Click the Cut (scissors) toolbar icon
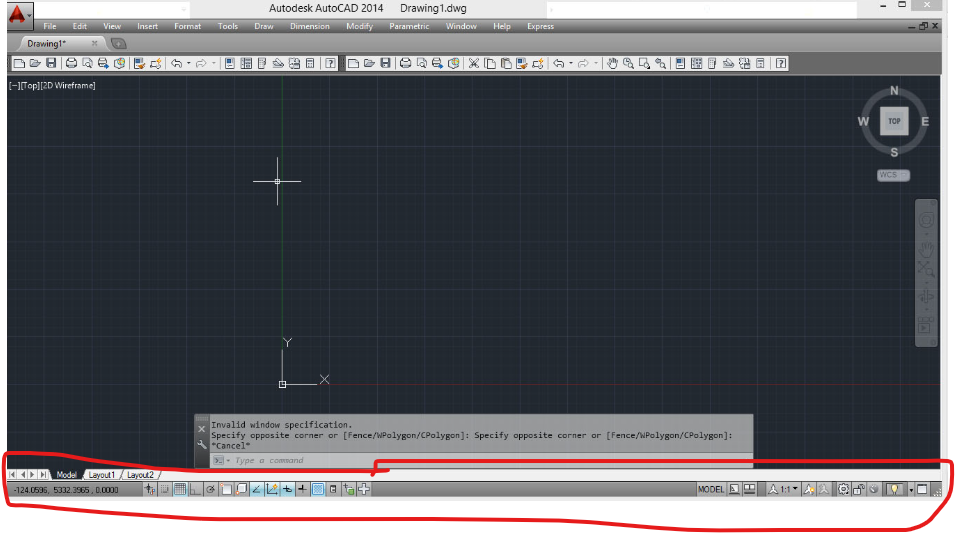The height and width of the screenshot is (534, 955). 473,63
